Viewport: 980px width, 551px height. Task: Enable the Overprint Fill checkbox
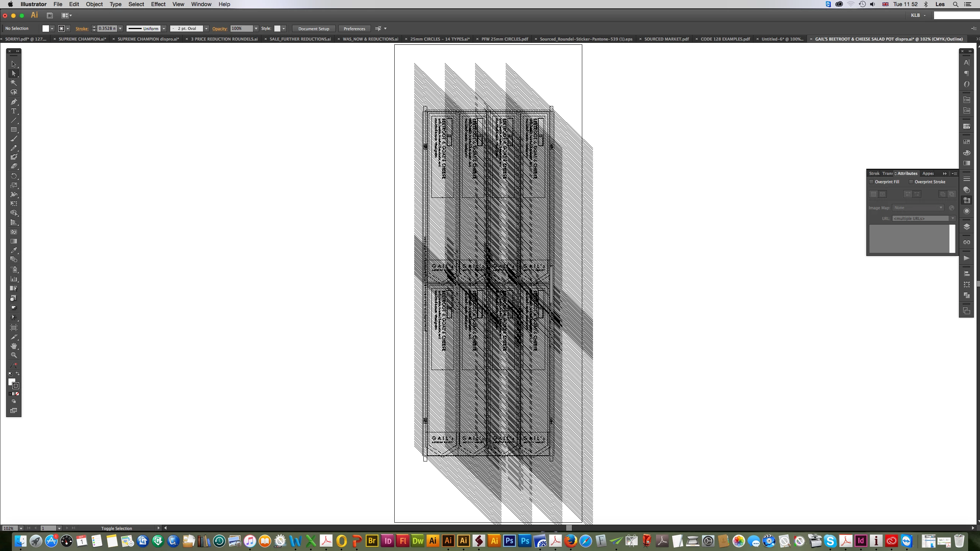(x=872, y=182)
